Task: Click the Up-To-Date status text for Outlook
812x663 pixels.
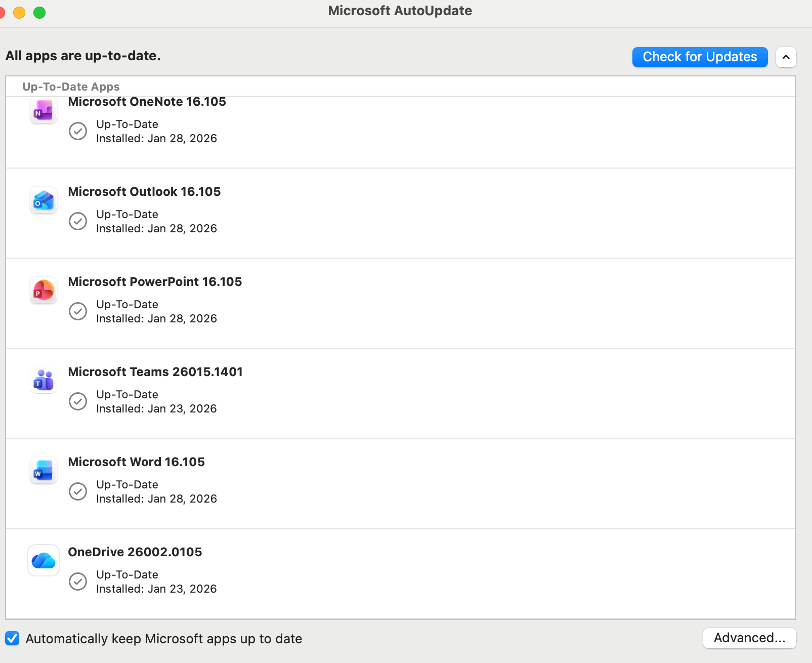Action: [x=127, y=215]
